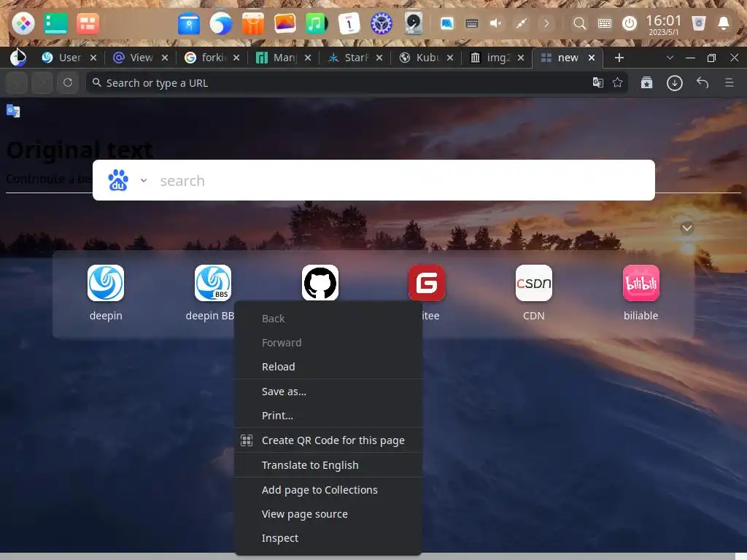Select View page source menu item
The height and width of the screenshot is (560, 747).
point(328,514)
